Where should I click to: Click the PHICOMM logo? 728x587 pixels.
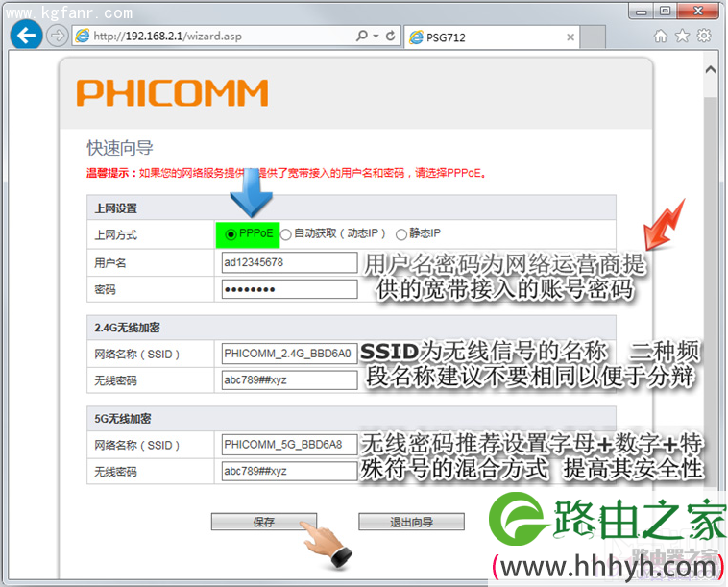[172, 92]
